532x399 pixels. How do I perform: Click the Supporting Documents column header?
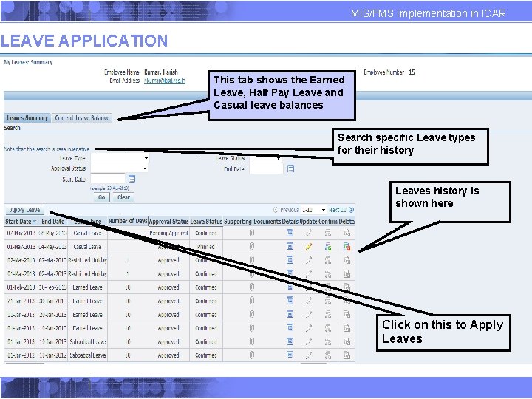click(252, 222)
